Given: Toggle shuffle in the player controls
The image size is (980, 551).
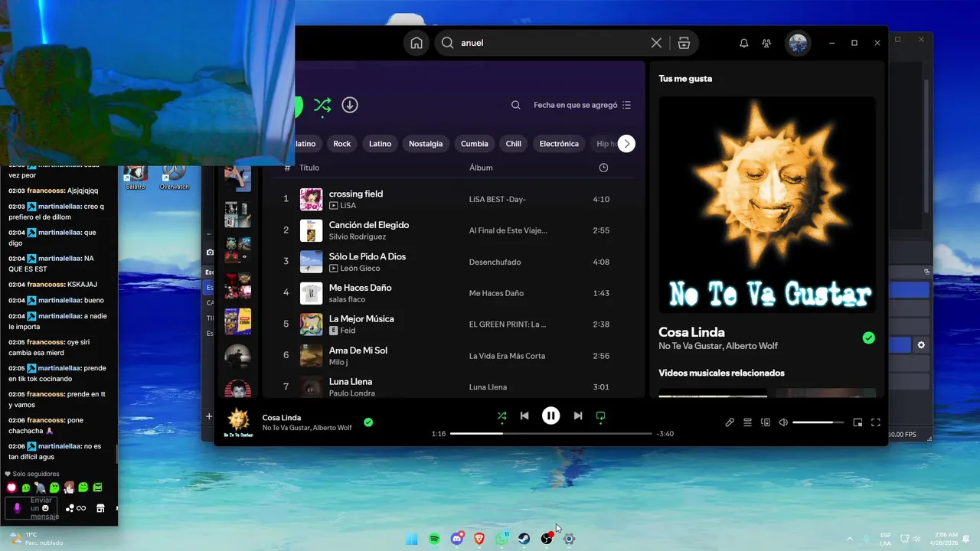Looking at the screenshot, I should pyautogui.click(x=501, y=416).
